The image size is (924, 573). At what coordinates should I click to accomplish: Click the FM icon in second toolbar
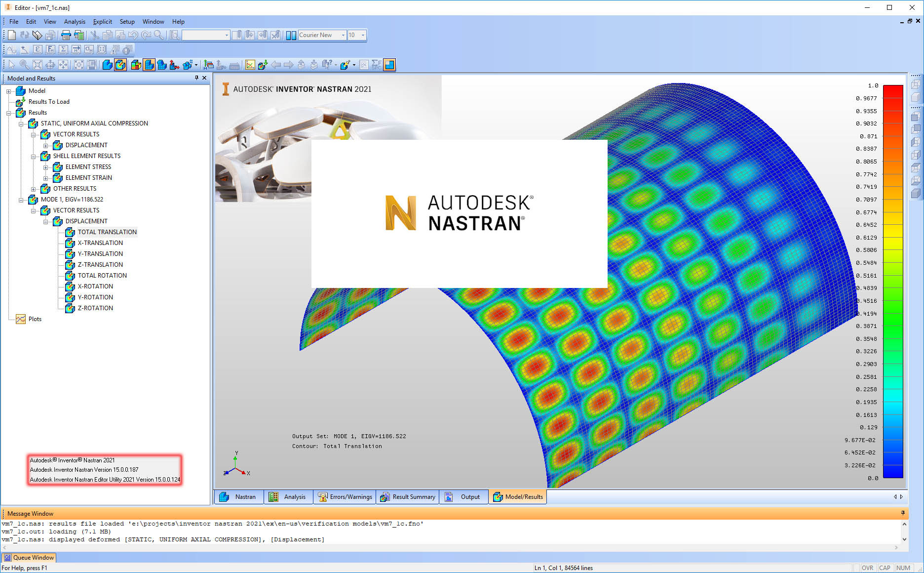[x=50, y=49]
